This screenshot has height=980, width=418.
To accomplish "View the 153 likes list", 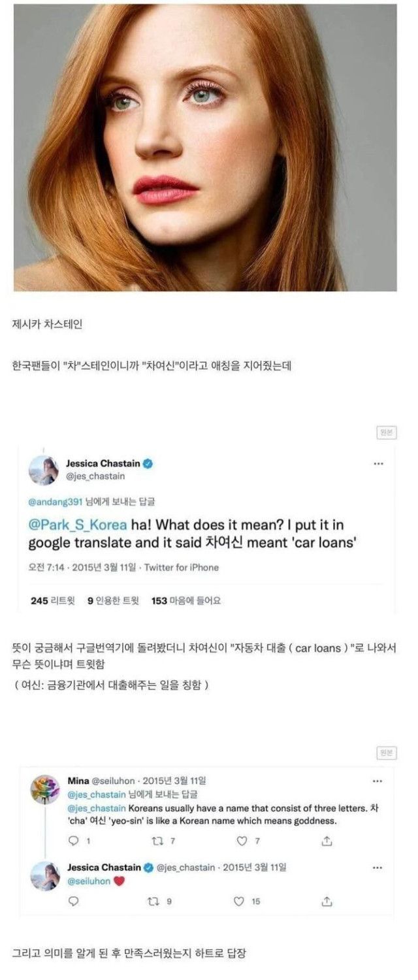I will 186,600.
